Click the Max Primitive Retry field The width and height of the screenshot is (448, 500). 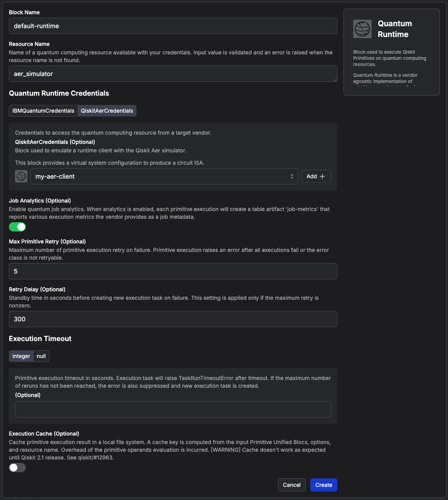(x=173, y=271)
